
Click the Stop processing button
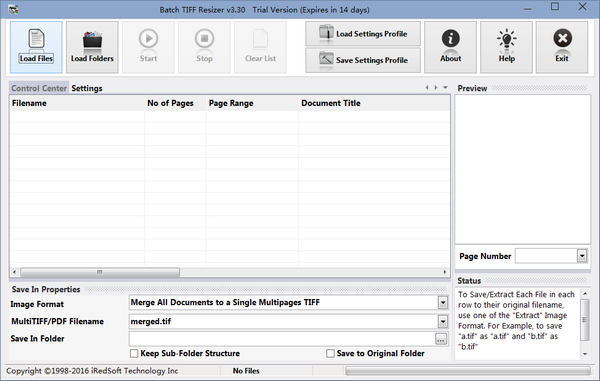(204, 47)
